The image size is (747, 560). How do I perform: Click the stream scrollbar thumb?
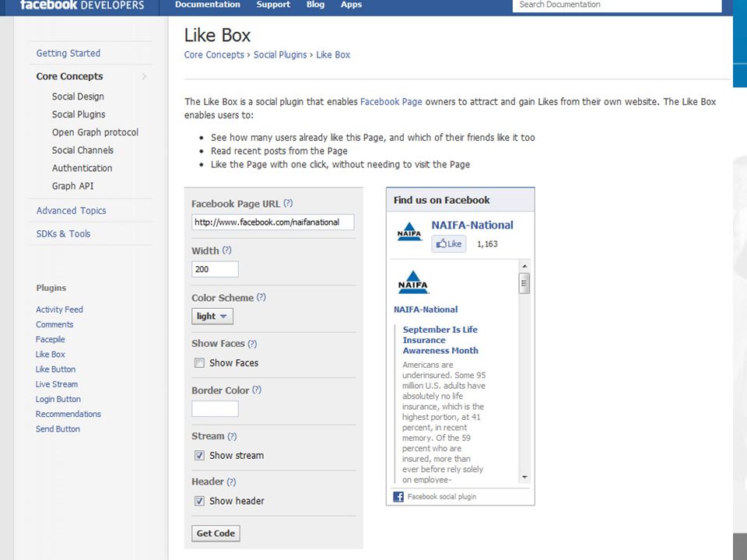coord(524,283)
